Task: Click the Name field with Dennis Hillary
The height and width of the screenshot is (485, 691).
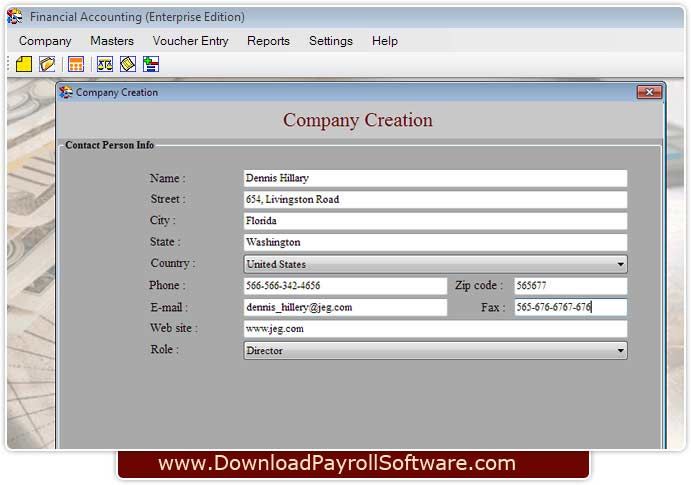Action: [x=435, y=178]
